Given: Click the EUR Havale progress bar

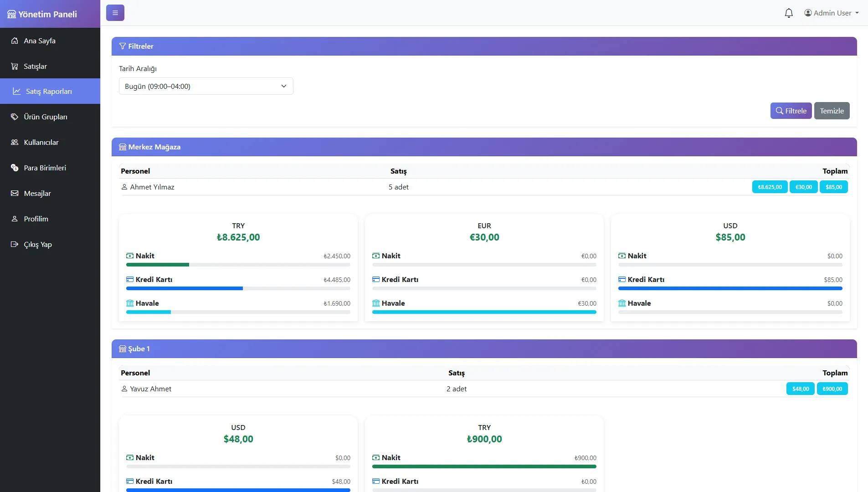Looking at the screenshot, I should [x=484, y=312].
